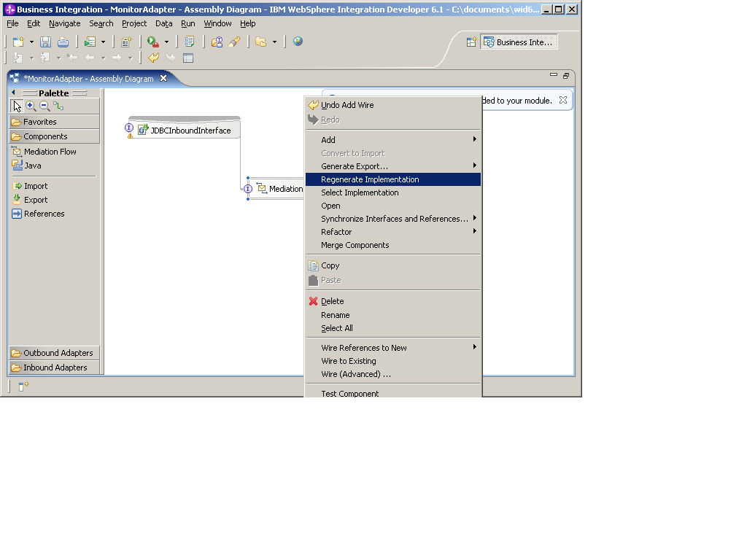747x560 pixels.
Task: Expand the Outbound Adapters drawer
Action: [54, 353]
